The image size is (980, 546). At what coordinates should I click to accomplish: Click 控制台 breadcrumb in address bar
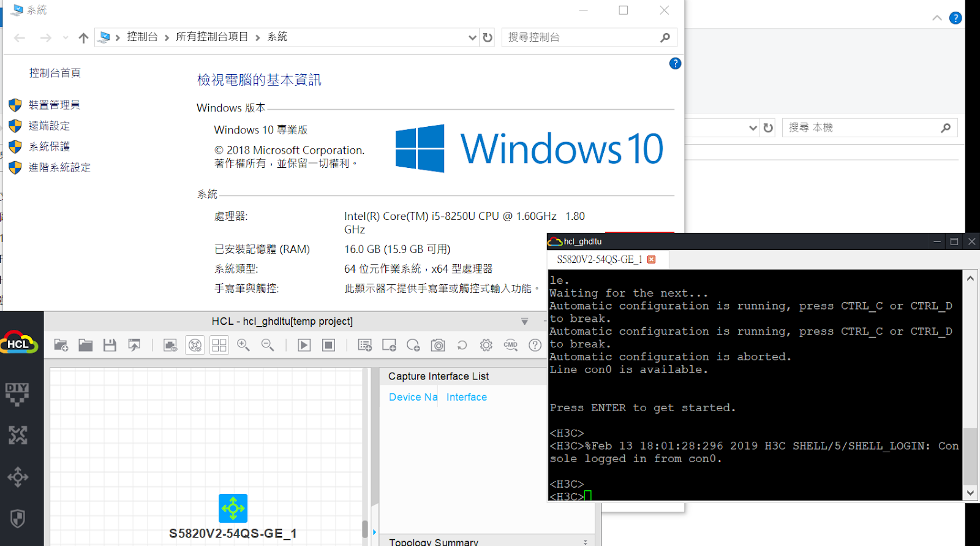(x=142, y=37)
